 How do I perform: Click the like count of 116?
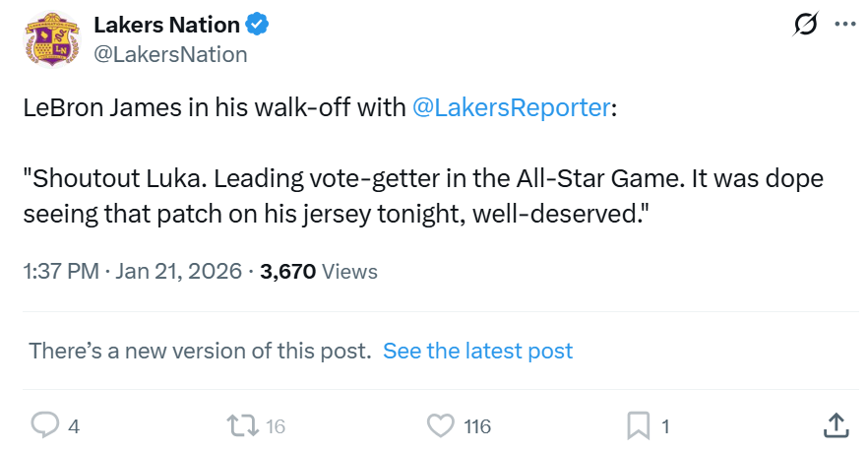(x=477, y=426)
